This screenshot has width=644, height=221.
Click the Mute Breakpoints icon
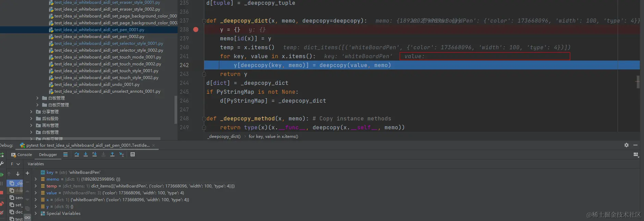click(2, 213)
